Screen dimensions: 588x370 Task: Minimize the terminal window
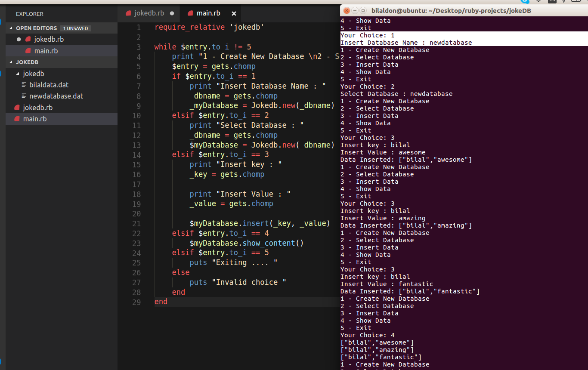coord(355,10)
